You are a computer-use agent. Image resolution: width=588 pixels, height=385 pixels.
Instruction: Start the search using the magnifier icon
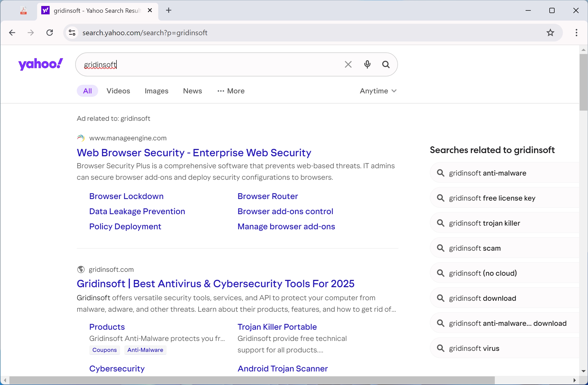(x=386, y=64)
